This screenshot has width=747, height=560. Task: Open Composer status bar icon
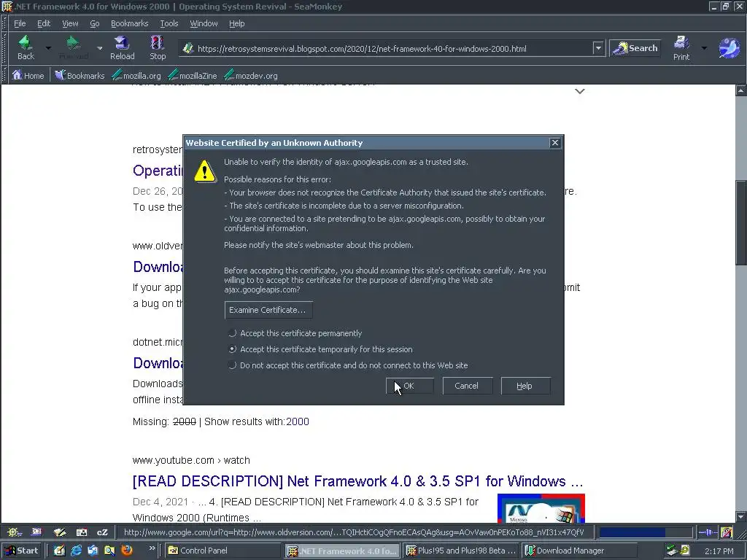click(x=60, y=532)
